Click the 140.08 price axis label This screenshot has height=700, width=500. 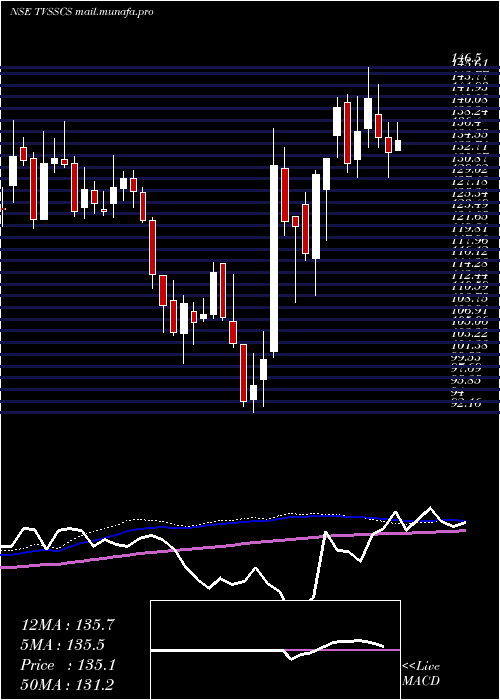pyautogui.click(x=470, y=100)
